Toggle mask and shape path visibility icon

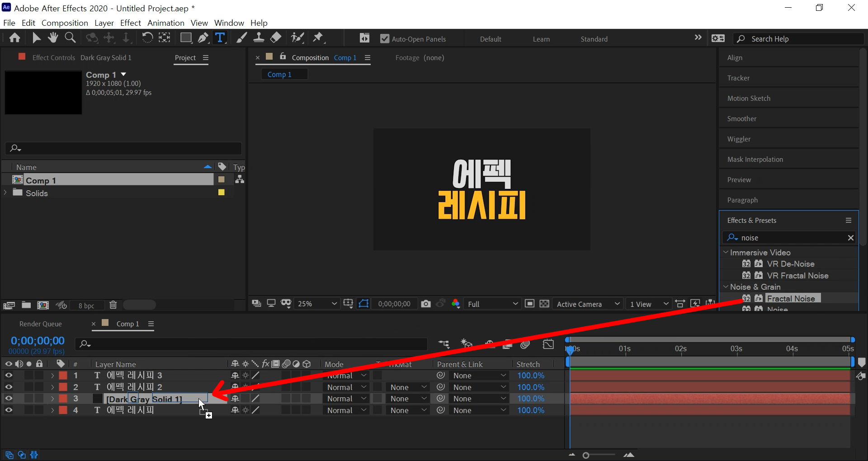[363, 304]
